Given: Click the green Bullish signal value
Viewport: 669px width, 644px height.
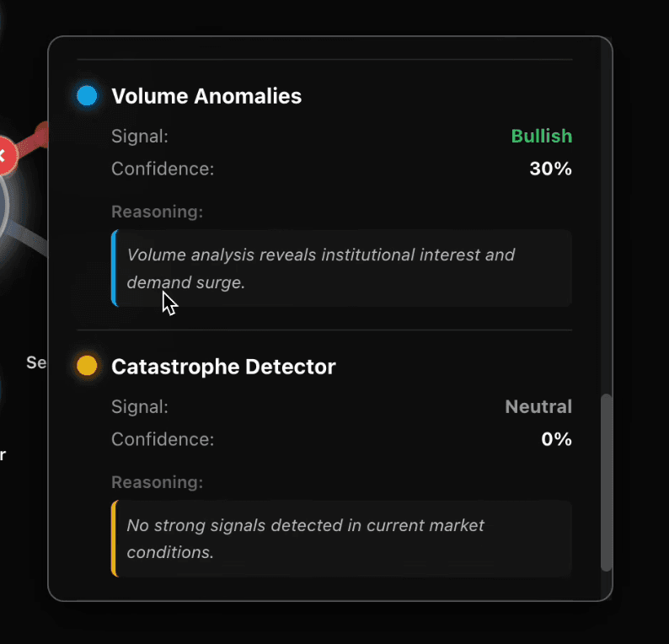Looking at the screenshot, I should 541,137.
